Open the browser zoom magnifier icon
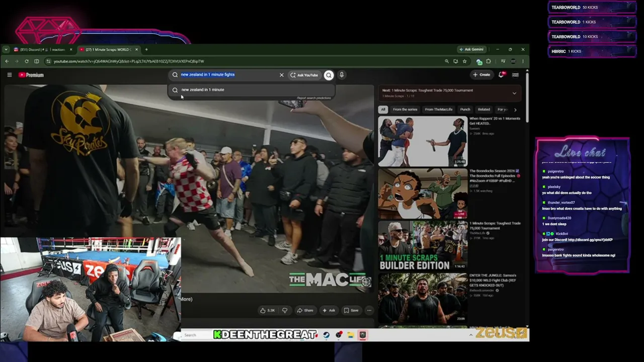This screenshot has width=644, height=362. pyautogui.click(x=446, y=61)
